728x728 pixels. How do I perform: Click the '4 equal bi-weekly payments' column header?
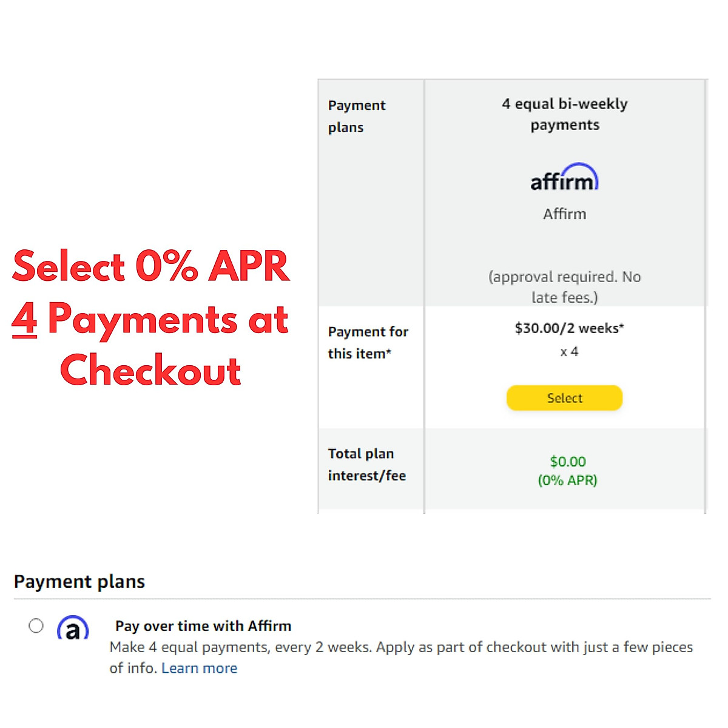(x=565, y=114)
